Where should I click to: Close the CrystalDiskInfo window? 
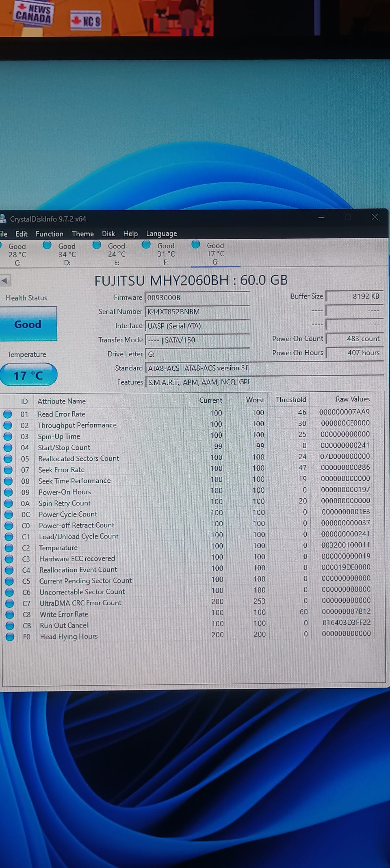375,217
